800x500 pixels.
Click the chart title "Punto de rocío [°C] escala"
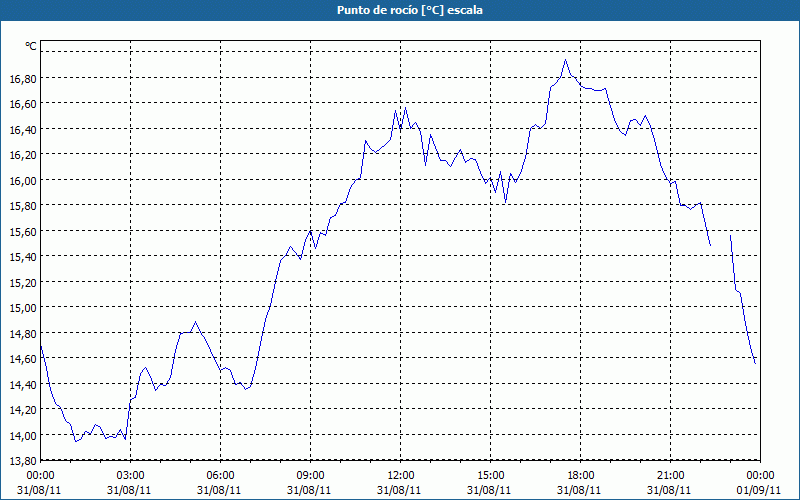click(410, 10)
